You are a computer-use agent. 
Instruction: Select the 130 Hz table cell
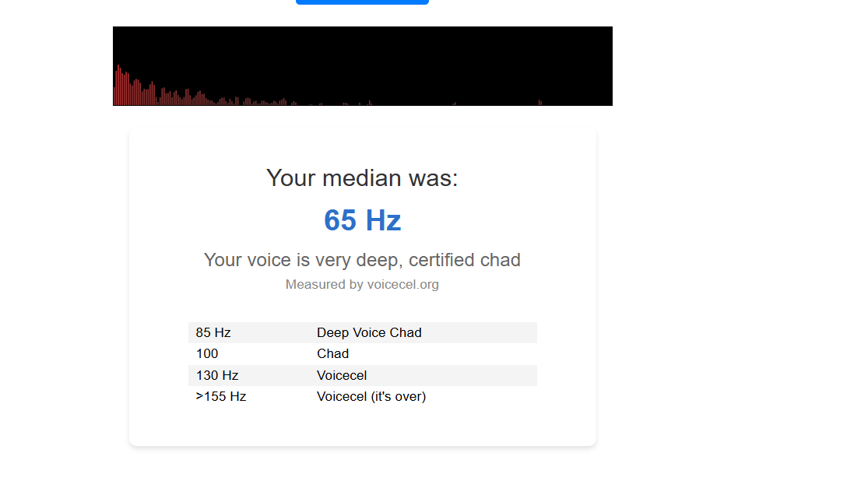(x=217, y=375)
